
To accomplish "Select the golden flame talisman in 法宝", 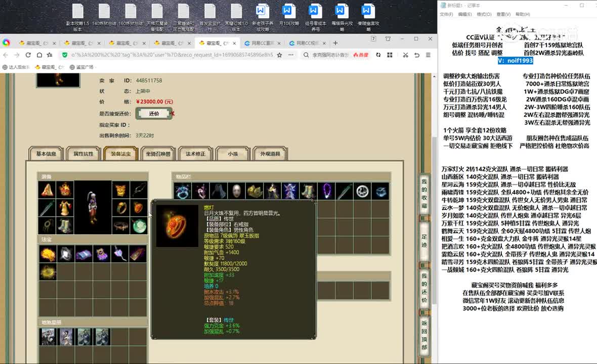I will click(48, 254).
